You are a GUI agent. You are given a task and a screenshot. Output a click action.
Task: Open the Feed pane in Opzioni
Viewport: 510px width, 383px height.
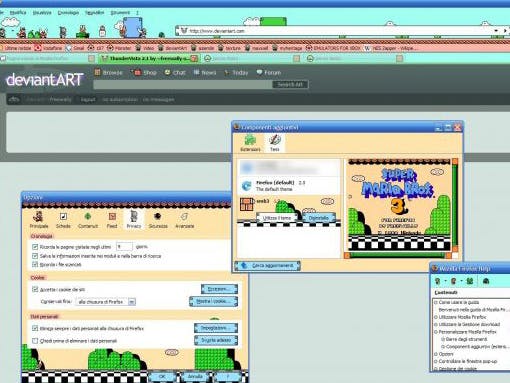coord(112,220)
